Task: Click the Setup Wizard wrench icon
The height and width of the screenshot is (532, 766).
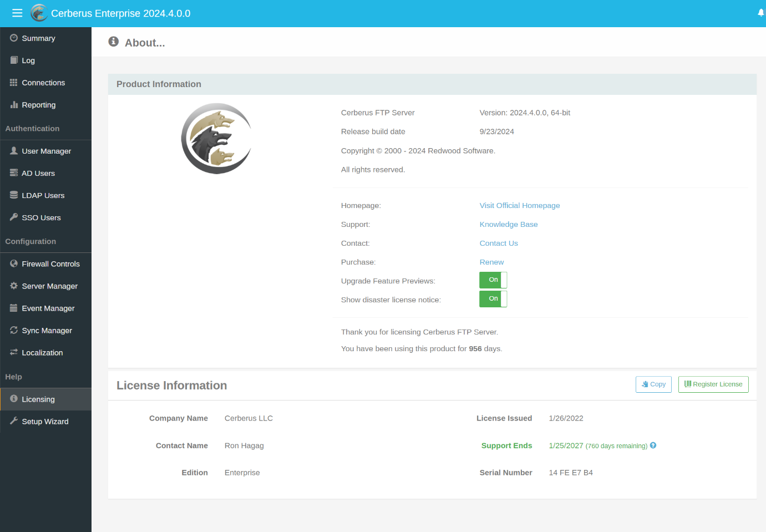Action: pos(14,421)
